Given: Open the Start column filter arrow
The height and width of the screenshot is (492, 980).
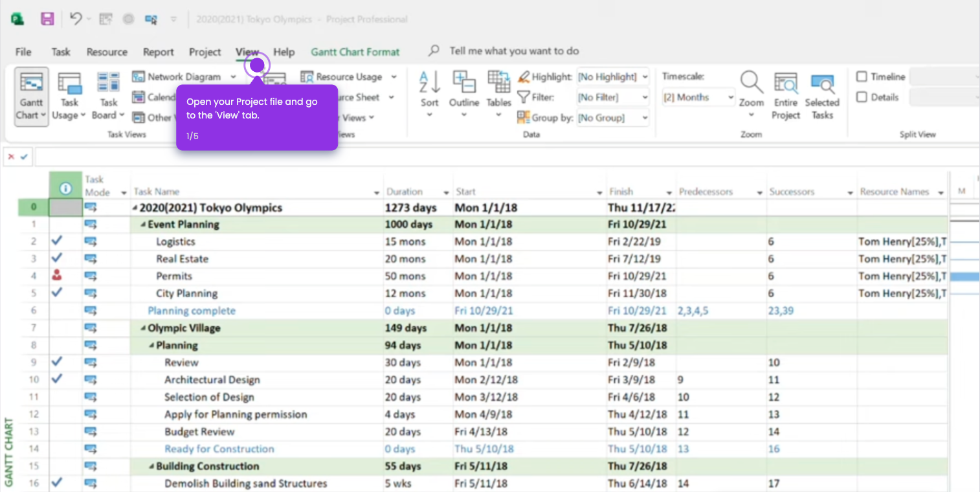Looking at the screenshot, I should (599, 193).
